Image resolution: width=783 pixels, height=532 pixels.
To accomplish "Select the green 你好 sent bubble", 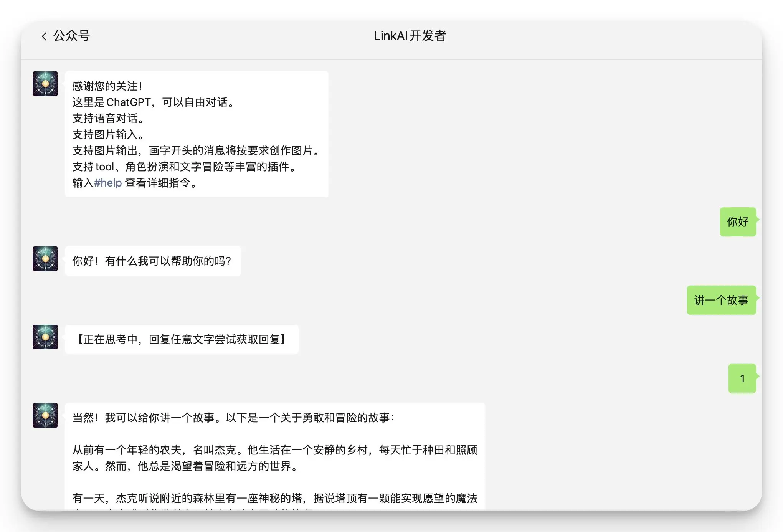I will coord(737,222).
